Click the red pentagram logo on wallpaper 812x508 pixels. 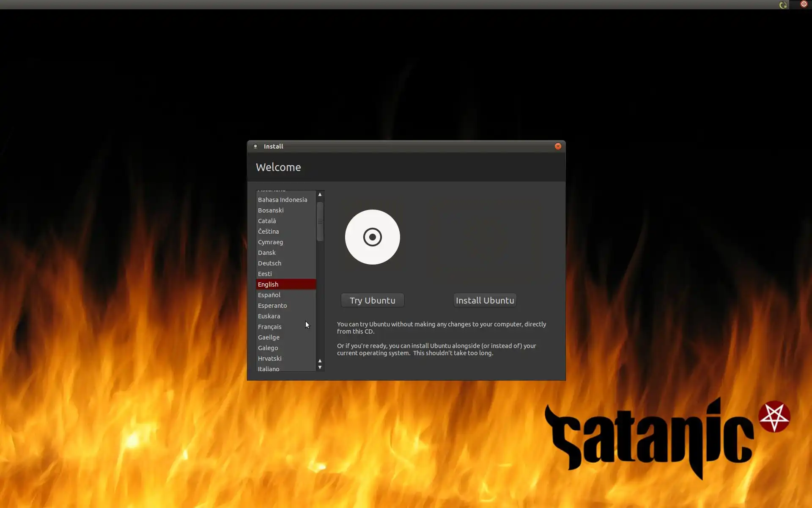(774, 417)
